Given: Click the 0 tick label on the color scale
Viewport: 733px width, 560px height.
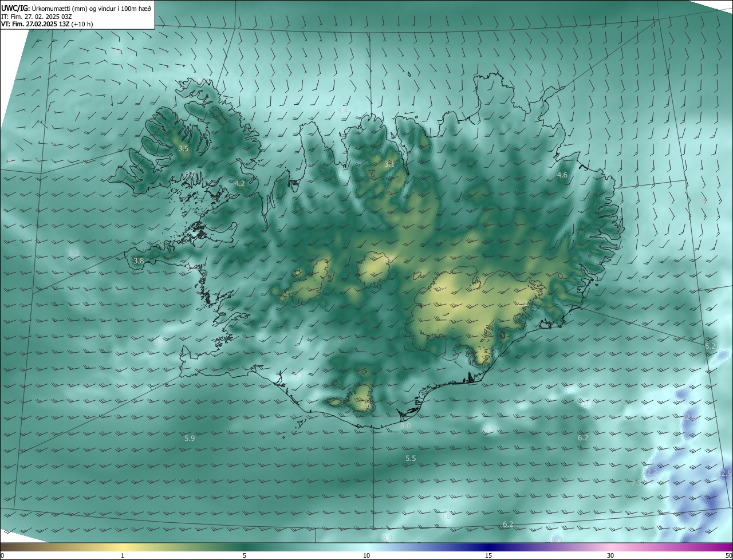Looking at the screenshot, I should pos(2,555).
